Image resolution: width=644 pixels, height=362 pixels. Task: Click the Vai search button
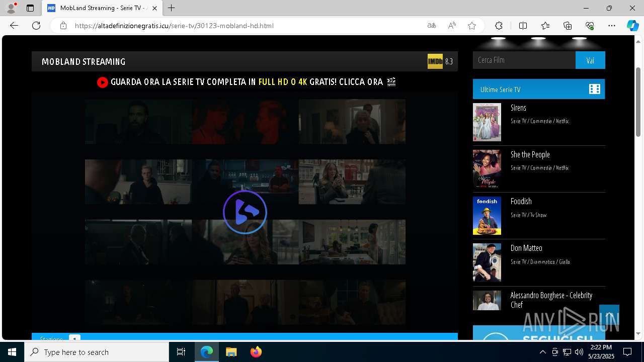pos(590,60)
